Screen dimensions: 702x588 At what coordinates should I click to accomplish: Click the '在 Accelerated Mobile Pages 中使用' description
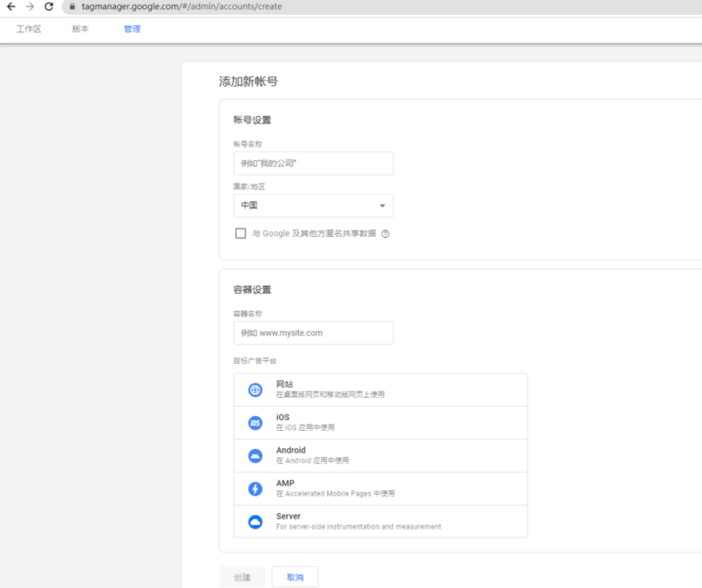pyautogui.click(x=335, y=494)
